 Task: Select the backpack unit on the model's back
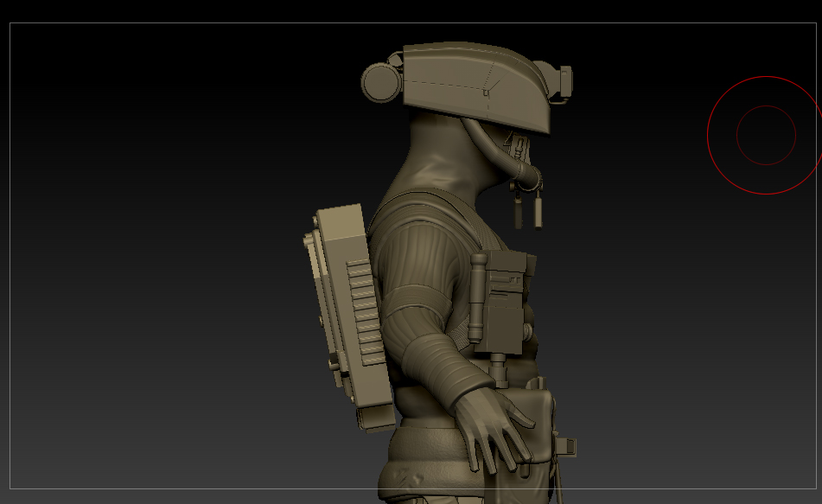(x=349, y=316)
